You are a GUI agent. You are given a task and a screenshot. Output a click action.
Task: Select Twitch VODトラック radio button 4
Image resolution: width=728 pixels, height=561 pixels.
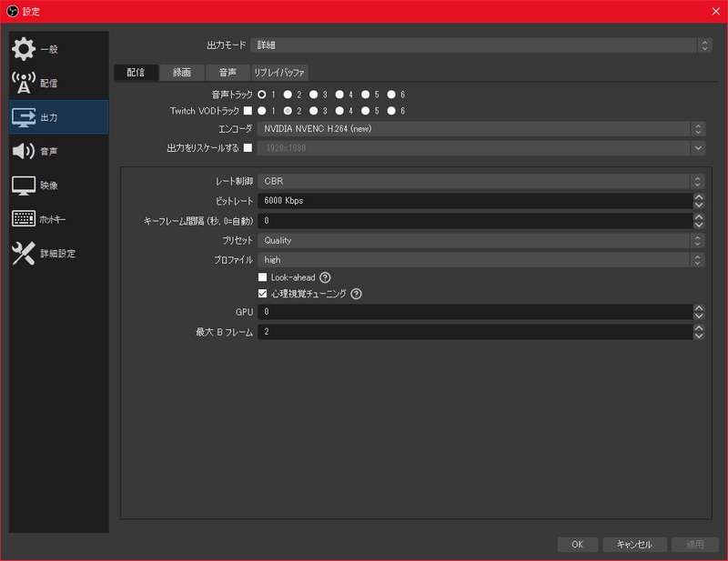[x=339, y=111]
